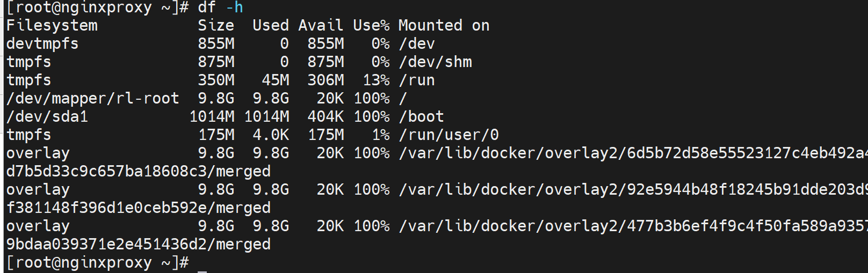Click the /dev/shm mount point
The width and height of the screenshot is (868, 273).
pos(435,62)
